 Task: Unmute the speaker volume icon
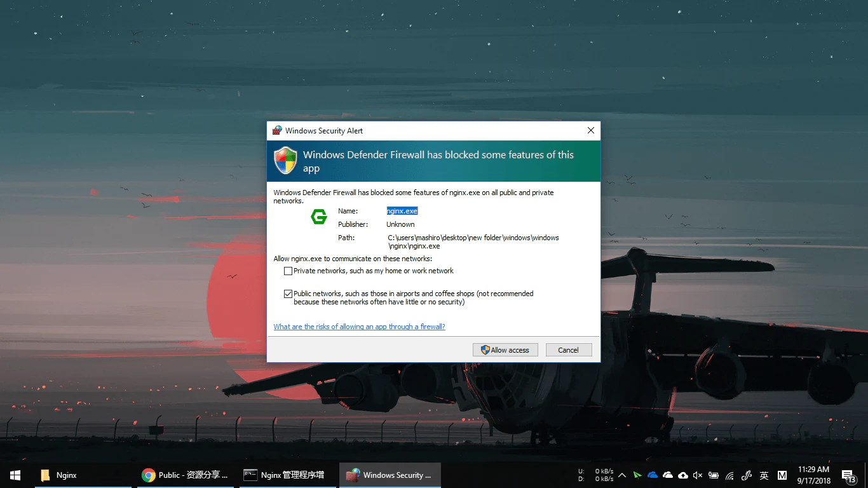pos(698,475)
